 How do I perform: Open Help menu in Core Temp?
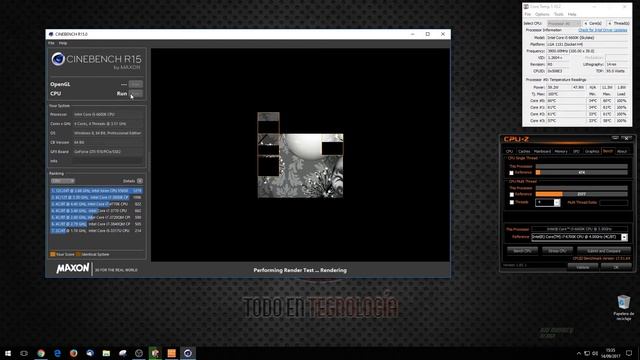(x=572, y=14)
